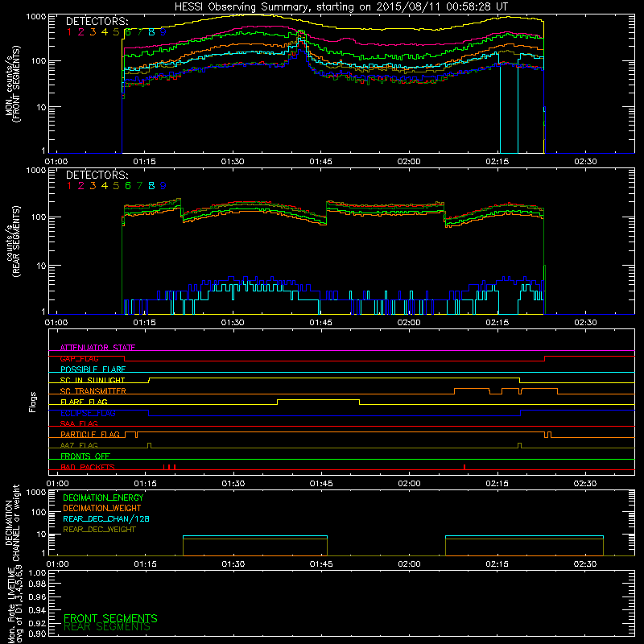644x644 pixels.
Task: Click the REAR_DEC_WEIGHT legend entry
Action: 99,530
